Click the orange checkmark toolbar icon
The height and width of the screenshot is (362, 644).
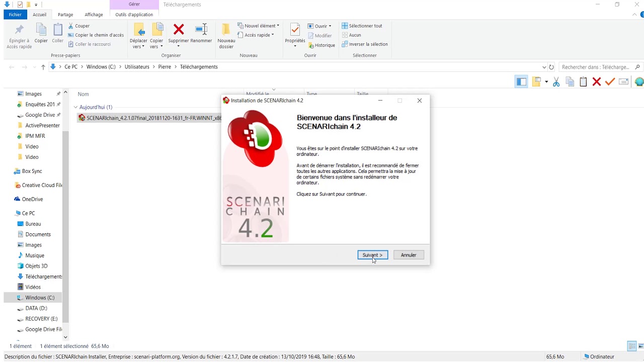pos(610,82)
